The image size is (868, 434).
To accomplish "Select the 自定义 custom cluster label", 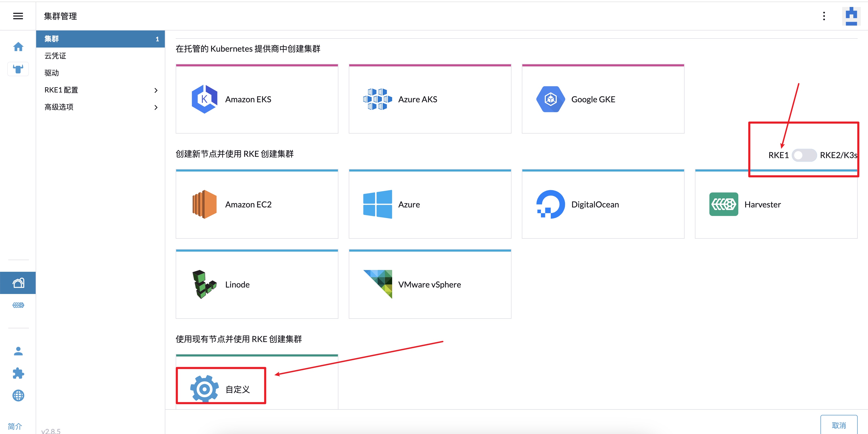I will (238, 389).
